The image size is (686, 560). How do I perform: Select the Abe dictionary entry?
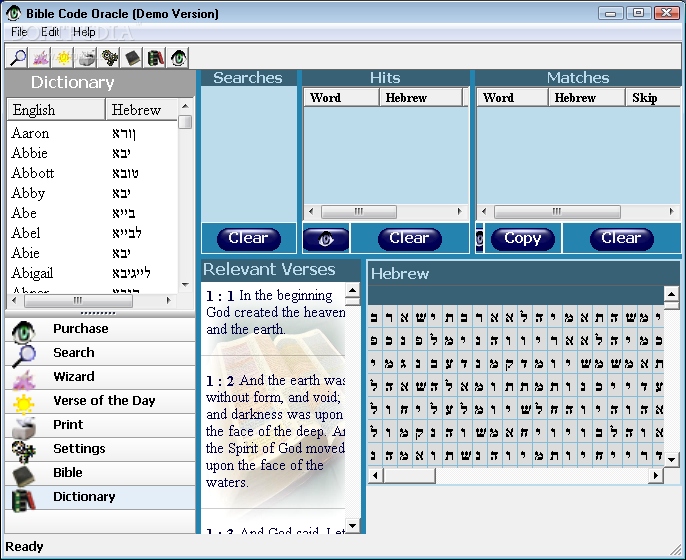point(92,213)
